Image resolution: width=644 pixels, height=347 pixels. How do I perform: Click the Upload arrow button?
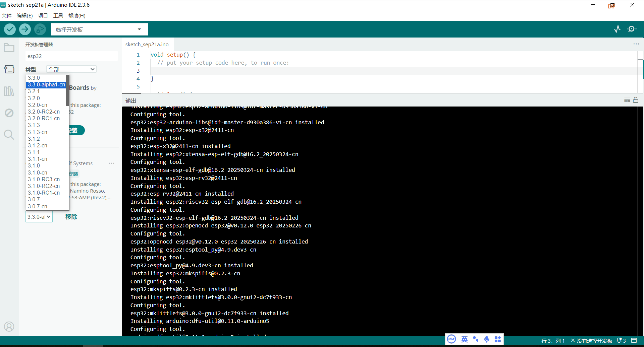(25, 29)
